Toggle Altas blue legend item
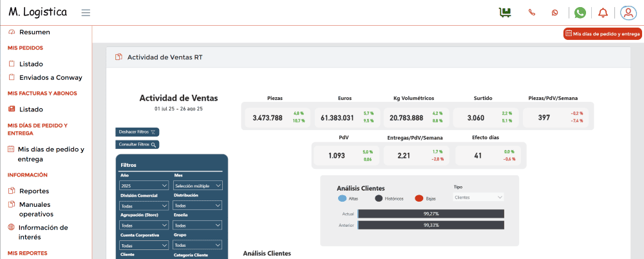 (x=342, y=198)
